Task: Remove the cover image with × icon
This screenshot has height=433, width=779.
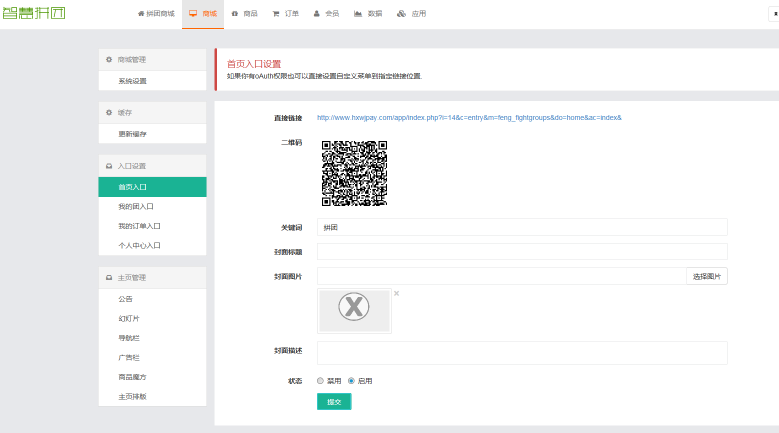Action: (396, 293)
